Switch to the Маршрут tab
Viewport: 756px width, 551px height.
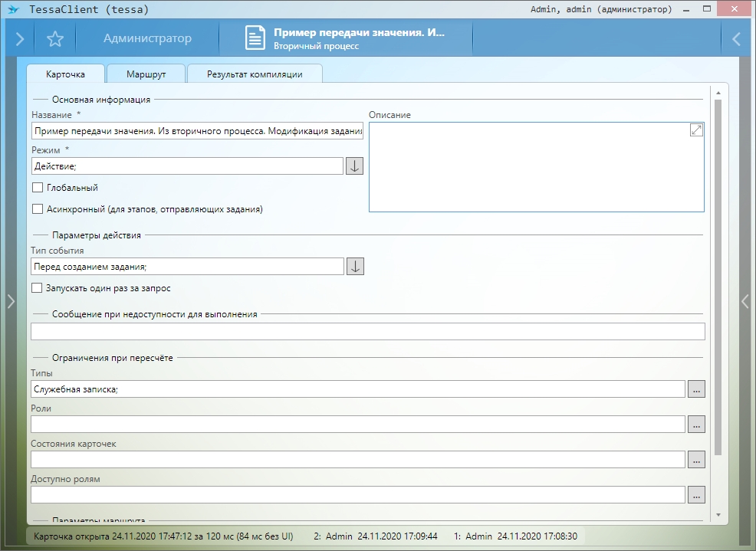click(x=146, y=74)
